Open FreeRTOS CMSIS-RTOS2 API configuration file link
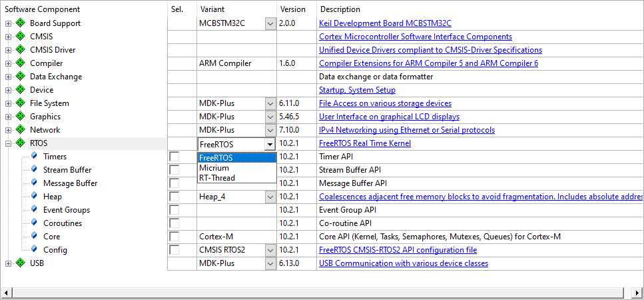644x300 pixels. pyautogui.click(x=398, y=250)
